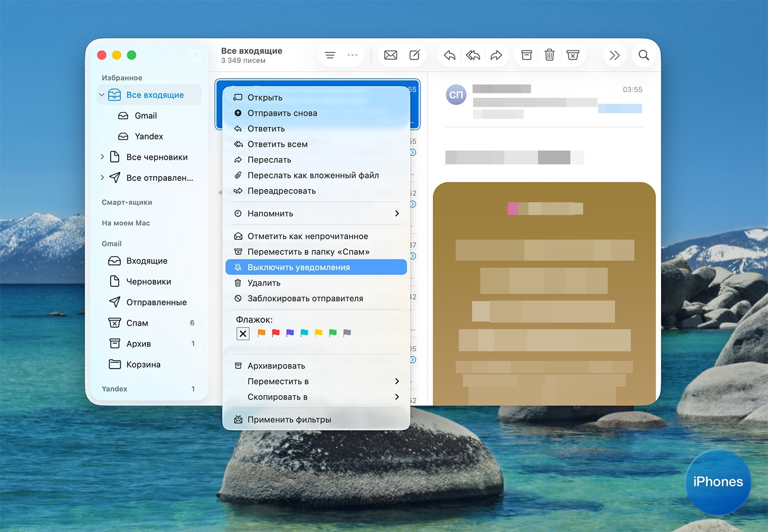Click the reply arrow in toolbar

tap(450, 55)
